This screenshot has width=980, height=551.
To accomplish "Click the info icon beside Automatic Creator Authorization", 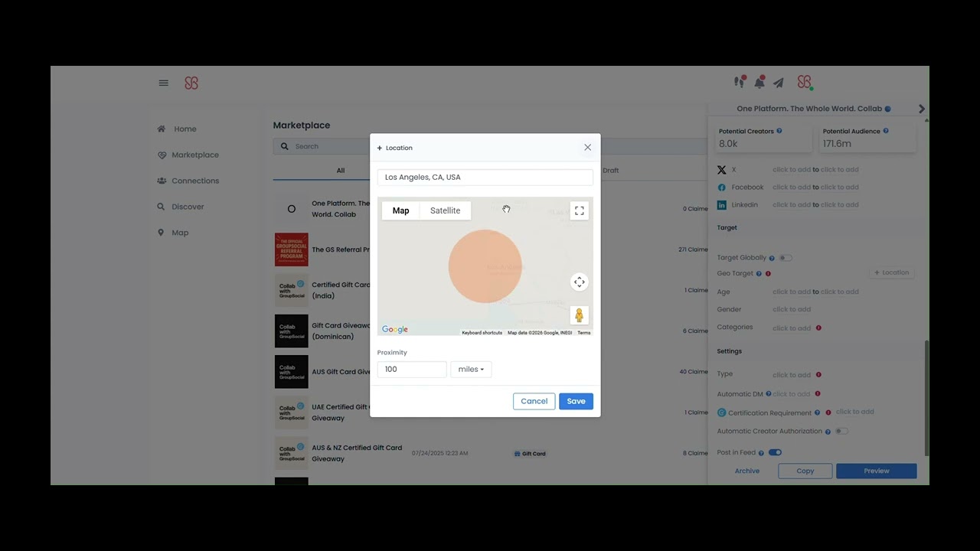I will click(x=828, y=432).
